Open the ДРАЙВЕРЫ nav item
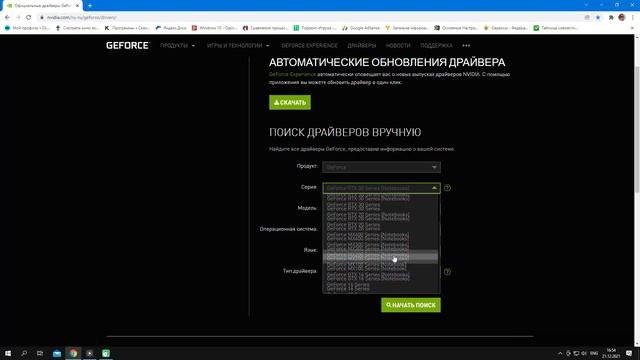Viewport: 640px width, 360px height. click(362, 46)
